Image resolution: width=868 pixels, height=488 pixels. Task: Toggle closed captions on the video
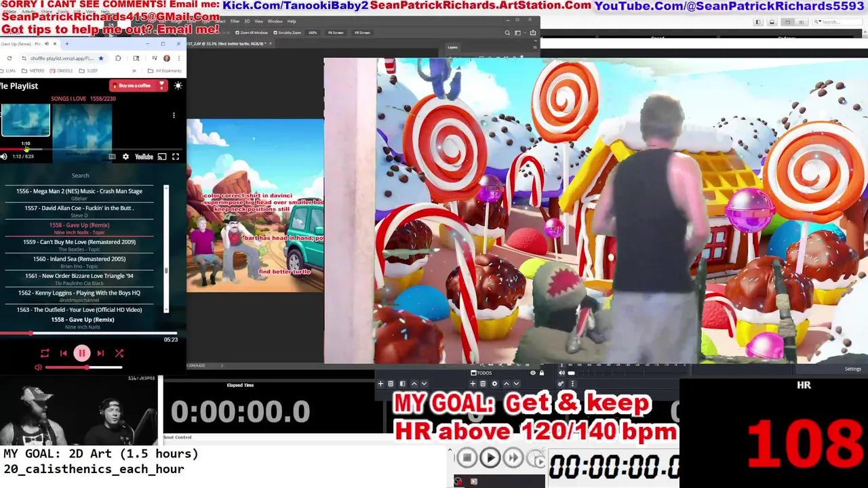pos(113,157)
